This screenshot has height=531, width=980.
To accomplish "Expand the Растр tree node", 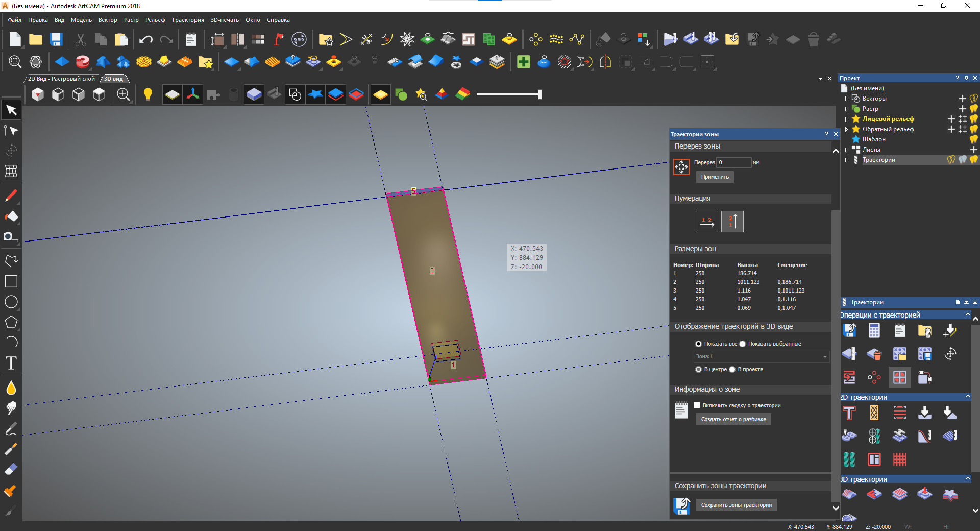I will point(846,109).
